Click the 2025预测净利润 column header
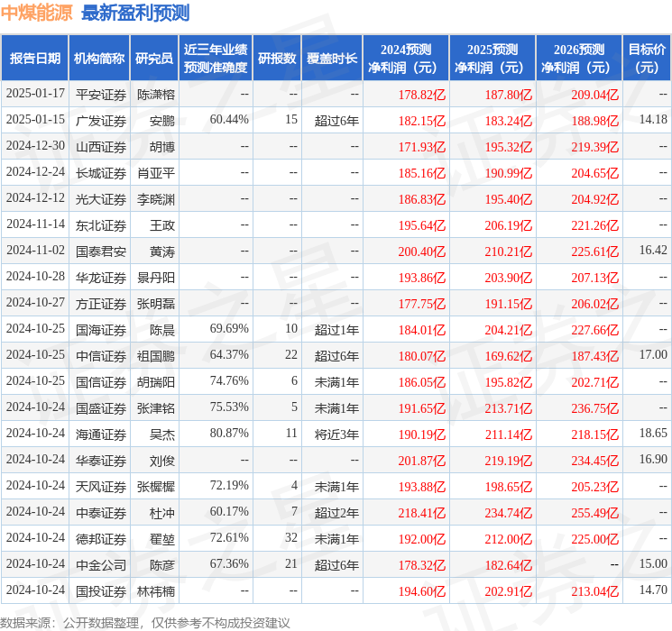The width and height of the screenshot is (672, 631). [x=492, y=59]
